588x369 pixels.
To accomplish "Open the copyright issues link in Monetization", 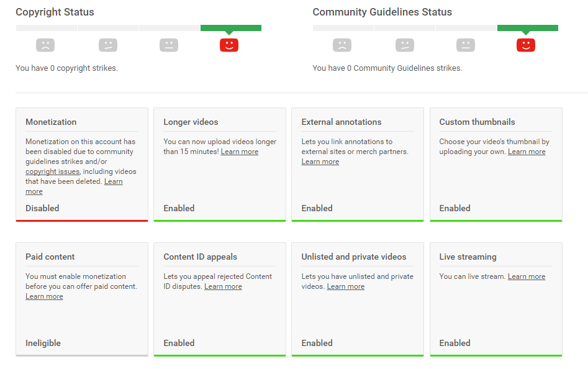I will tap(52, 171).
